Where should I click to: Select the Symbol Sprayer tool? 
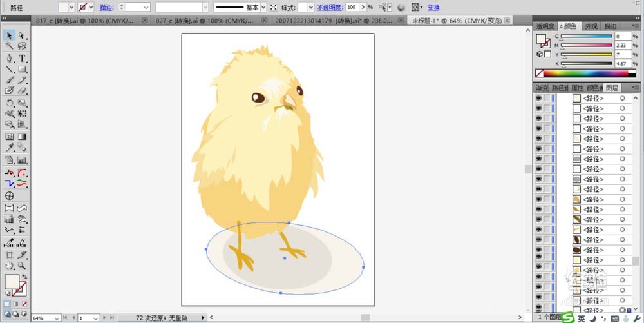pos(10,160)
